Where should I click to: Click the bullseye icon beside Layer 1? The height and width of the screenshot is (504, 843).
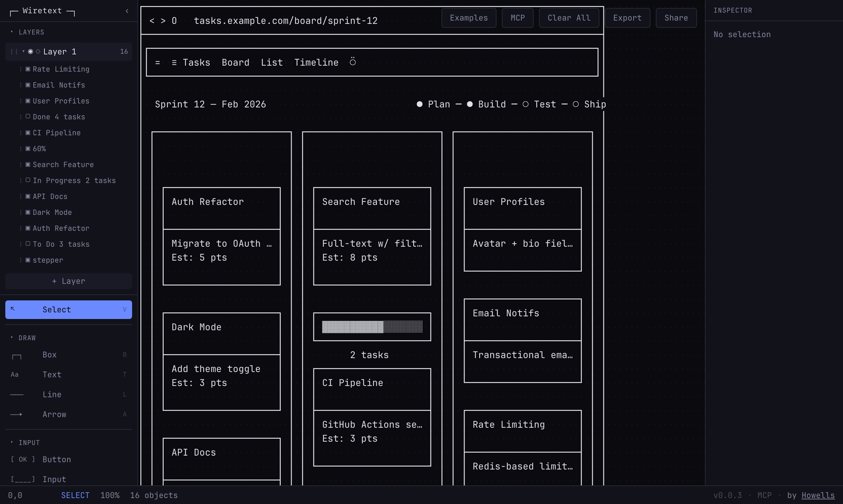click(x=30, y=51)
